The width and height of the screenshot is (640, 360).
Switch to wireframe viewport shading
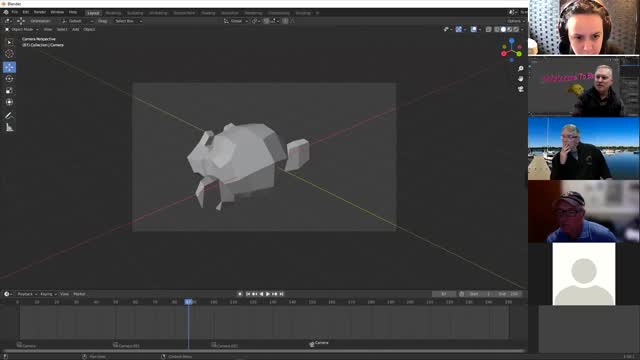tap(497, 29)
